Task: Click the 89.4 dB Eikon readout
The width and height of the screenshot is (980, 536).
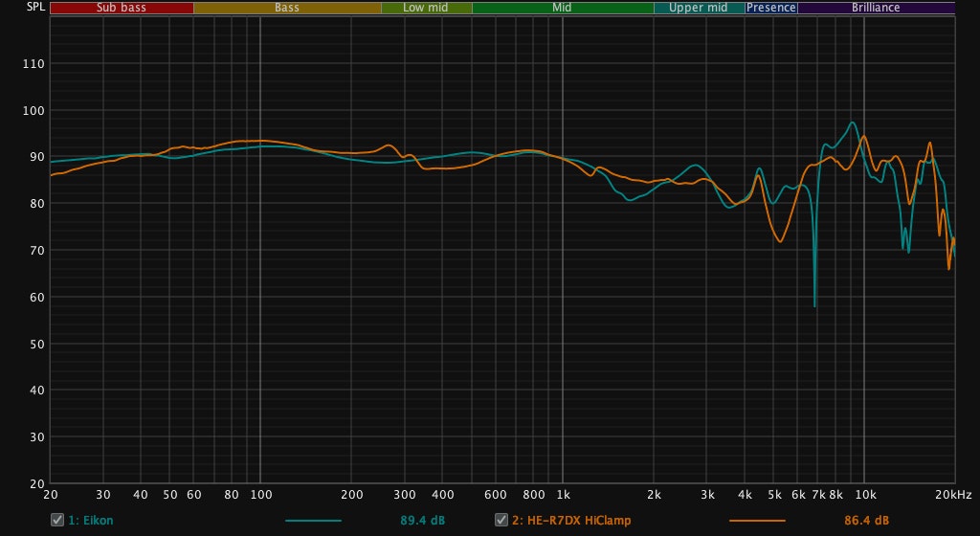Action: coord(422,521)
